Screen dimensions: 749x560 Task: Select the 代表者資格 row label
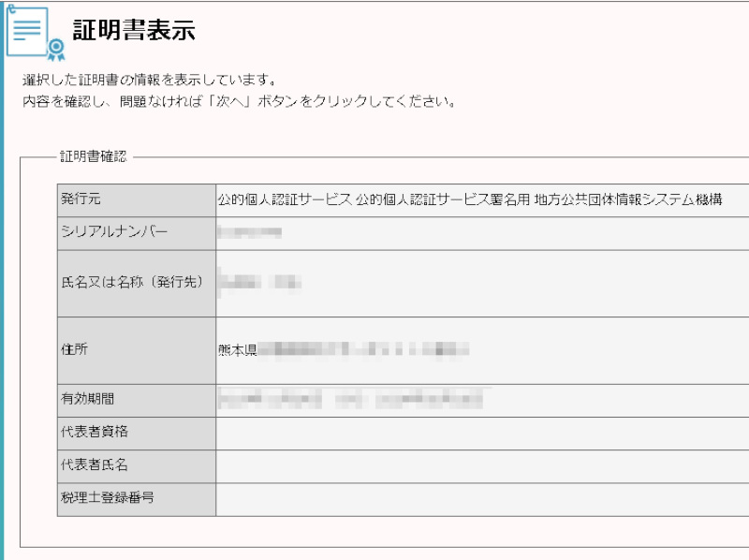pyautogui.click(x=93, y=433)
